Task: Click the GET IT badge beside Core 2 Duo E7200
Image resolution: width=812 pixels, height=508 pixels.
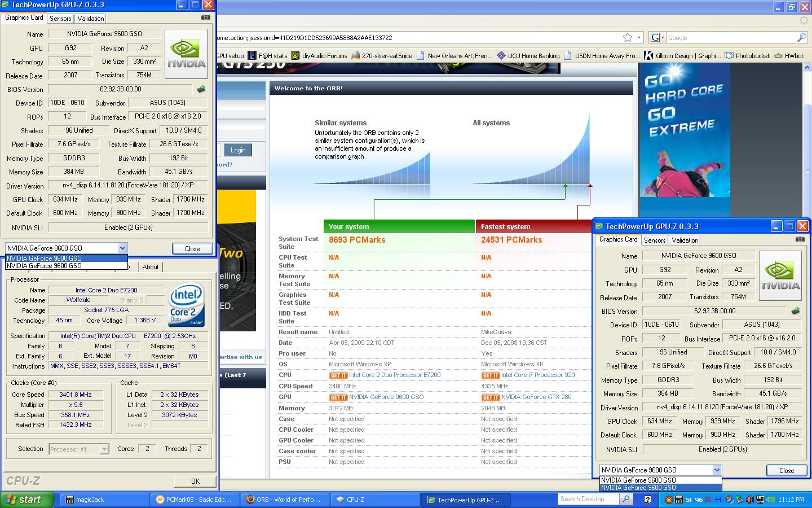Action: (338, 375)
